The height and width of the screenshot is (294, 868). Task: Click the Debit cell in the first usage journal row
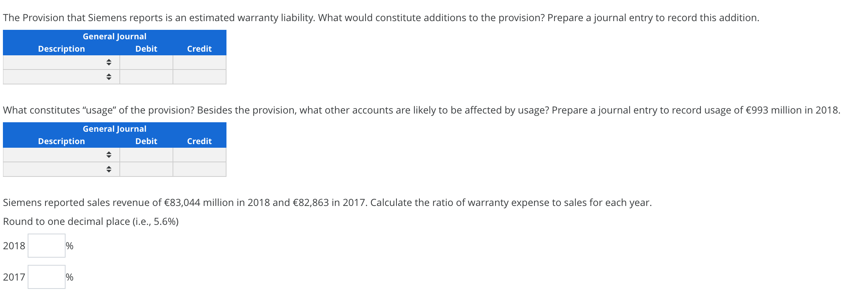pyautogui.click(x=146, y=155)
